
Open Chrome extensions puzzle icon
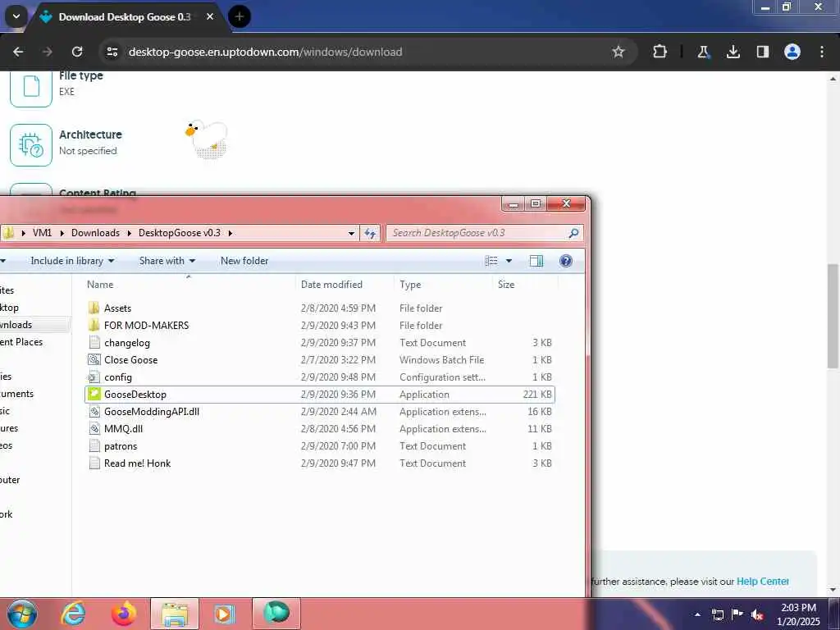pos(660,52)
